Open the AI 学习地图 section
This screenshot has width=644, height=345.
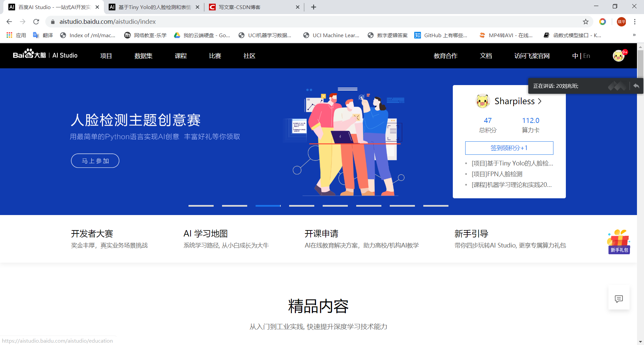[226, 239]
